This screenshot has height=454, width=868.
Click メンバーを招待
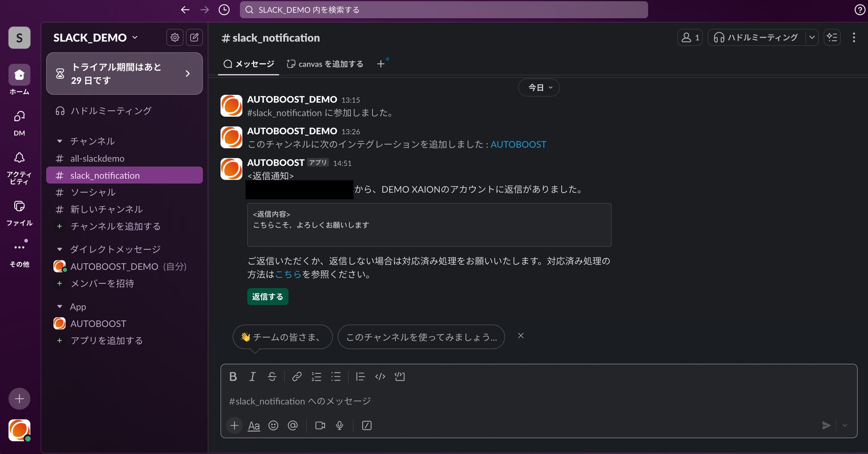click(x=125, y=283)
